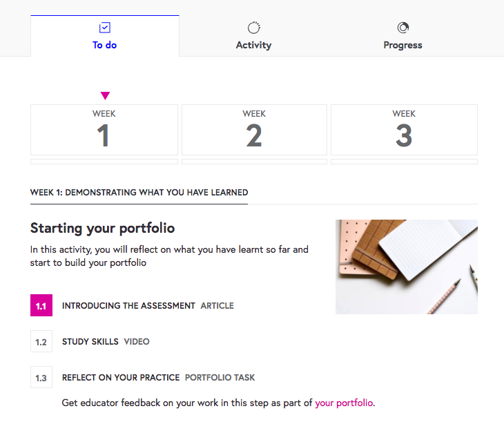Click the pink 1.1 step badge

(x=41, y=305)
